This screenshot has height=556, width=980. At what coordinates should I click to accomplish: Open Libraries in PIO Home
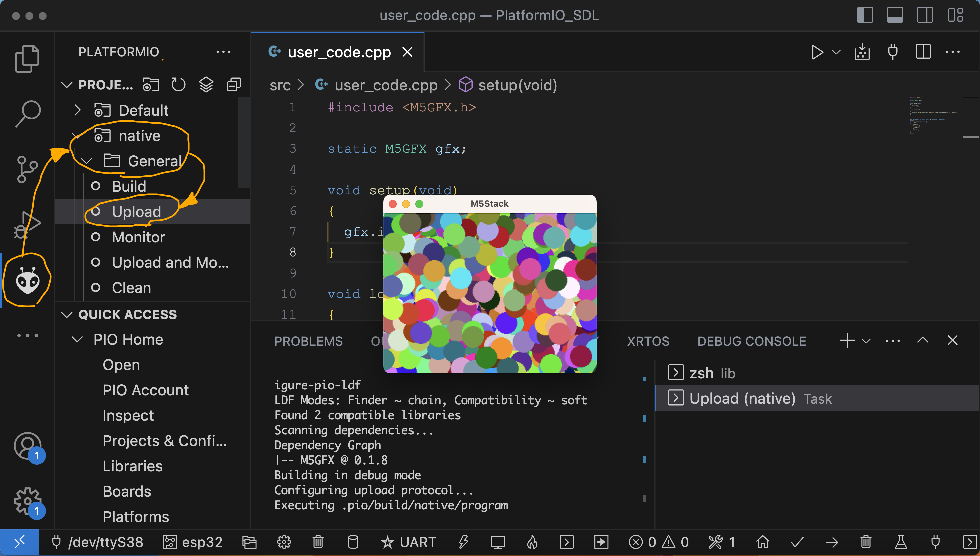tap(132, 466)
